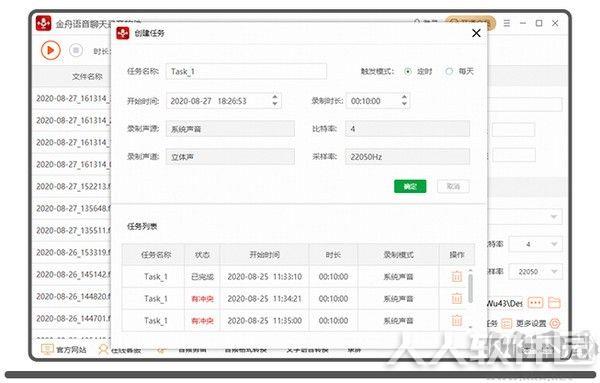Click the output path field in main window
Image resolution: width=600 pixels, height=383 pixels.
pos(505,303)
